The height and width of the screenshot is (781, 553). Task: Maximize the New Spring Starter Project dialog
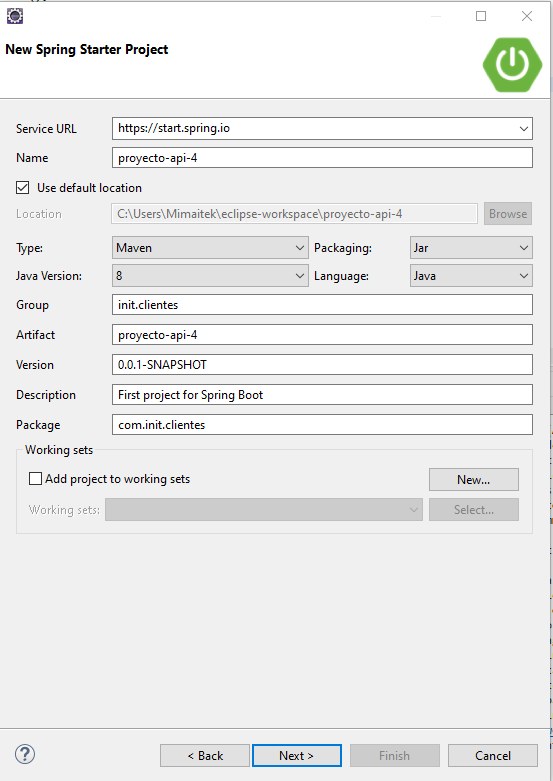(481, 16)
